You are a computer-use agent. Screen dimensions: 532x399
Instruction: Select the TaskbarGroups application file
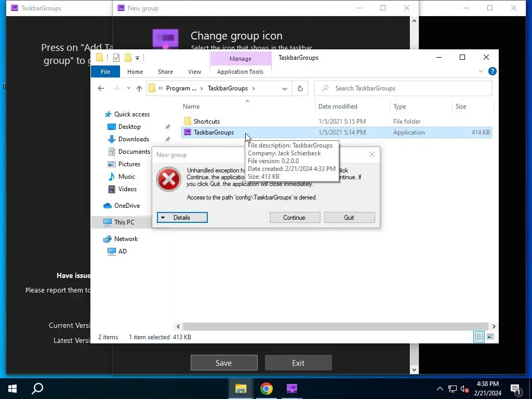337,132
